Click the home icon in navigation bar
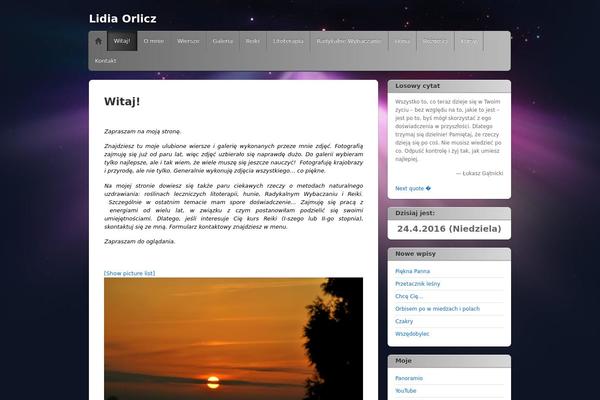Image resolution: width=600 pixels, height=400 pixels. (x=98, y=41)
